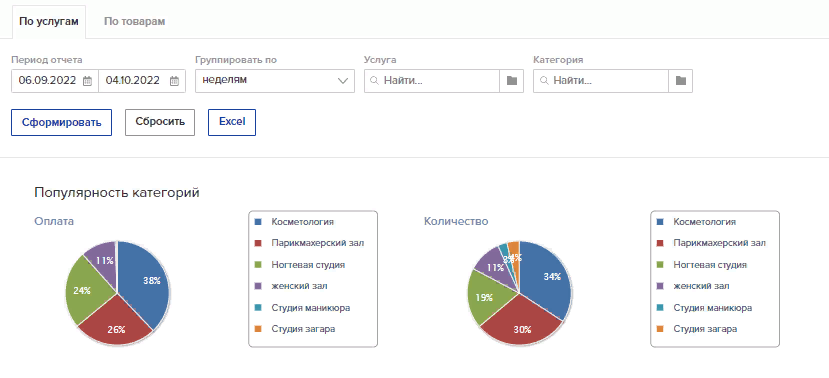Open calendar for end date 04.10.2022
Image resolution: width=829 pixels, height=378 pixels.
pos(174,81)
